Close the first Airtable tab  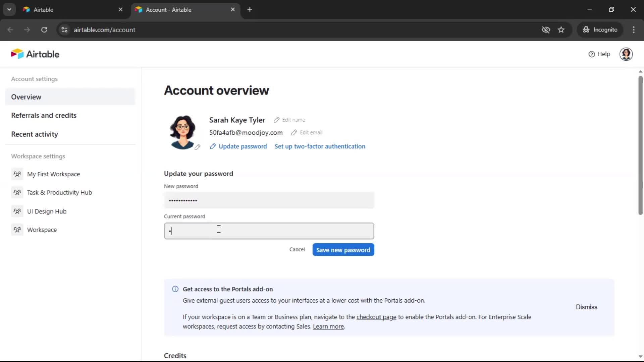tap(120, 9)
